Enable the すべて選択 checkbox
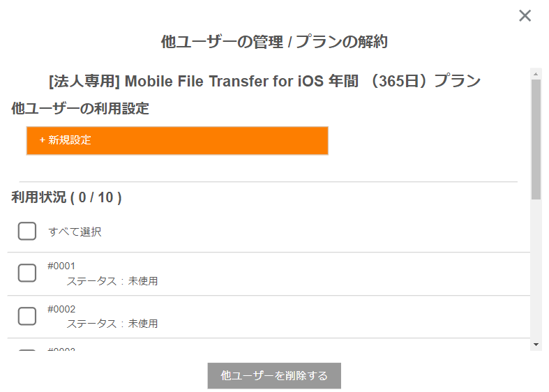This screenshot has width=549, height=392. coord(27,231)
